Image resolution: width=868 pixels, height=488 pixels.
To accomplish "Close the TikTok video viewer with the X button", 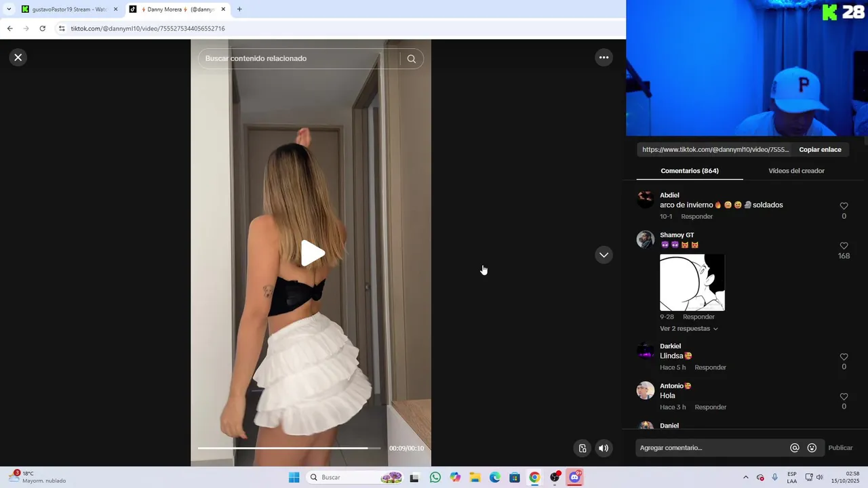I will click(18, 58).
